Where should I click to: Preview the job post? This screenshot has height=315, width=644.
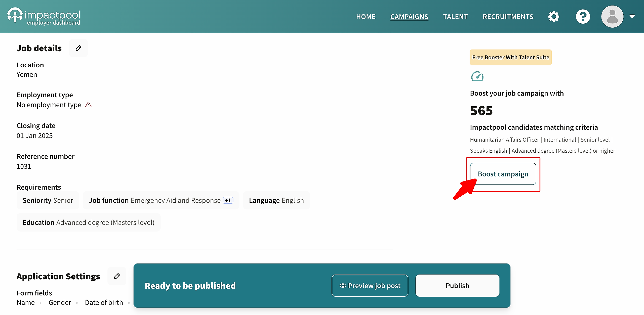370,286
